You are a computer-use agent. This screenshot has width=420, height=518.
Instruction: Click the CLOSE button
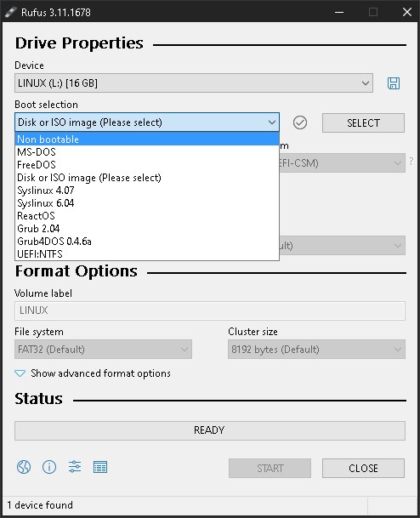363,468
